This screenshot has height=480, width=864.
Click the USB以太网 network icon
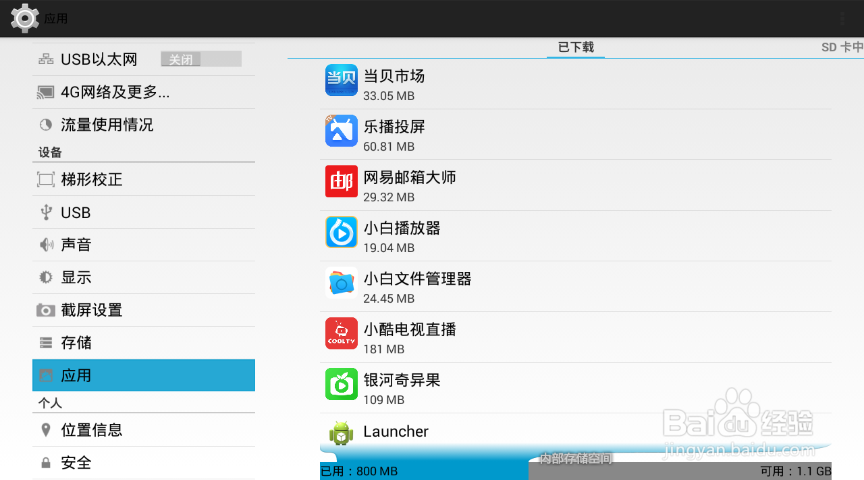46,59
